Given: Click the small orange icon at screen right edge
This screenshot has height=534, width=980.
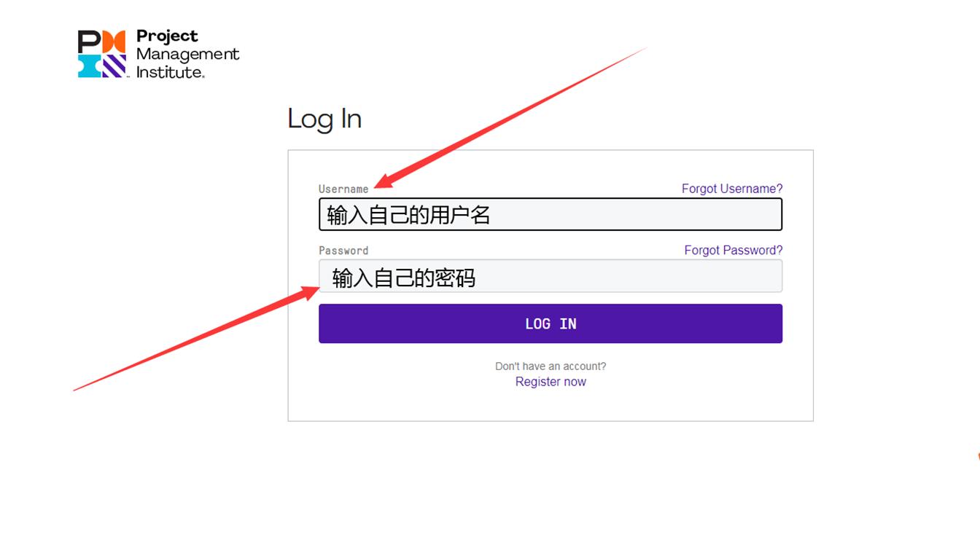Looking at the screenshot, I should click(979, 457).
